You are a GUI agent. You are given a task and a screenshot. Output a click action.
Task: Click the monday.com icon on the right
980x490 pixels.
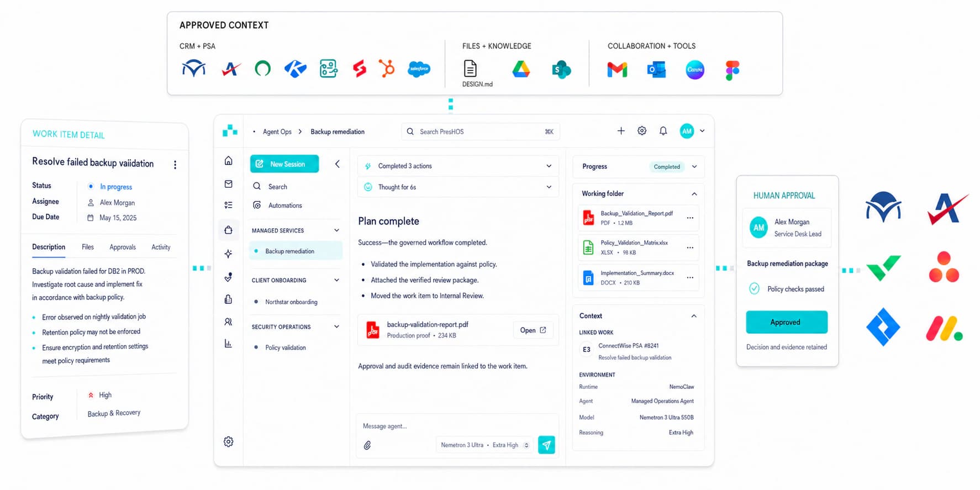[x=944, y=328]
